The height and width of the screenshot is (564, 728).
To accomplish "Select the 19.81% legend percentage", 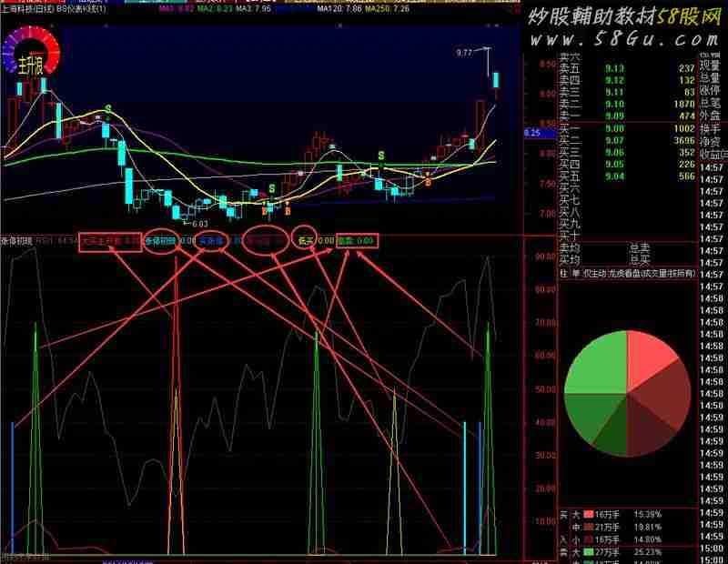I will point(648,527).
